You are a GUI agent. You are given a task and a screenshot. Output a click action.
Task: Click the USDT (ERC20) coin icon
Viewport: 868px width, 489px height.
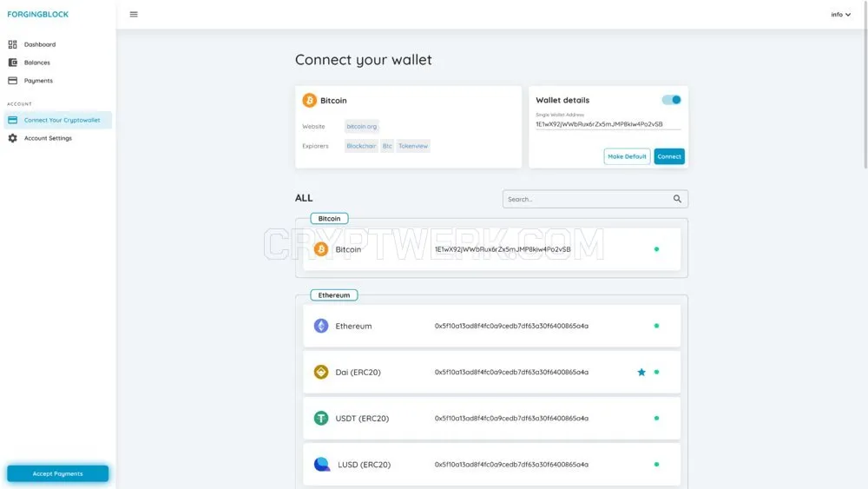pyautogui.click(x=321, y=418)
